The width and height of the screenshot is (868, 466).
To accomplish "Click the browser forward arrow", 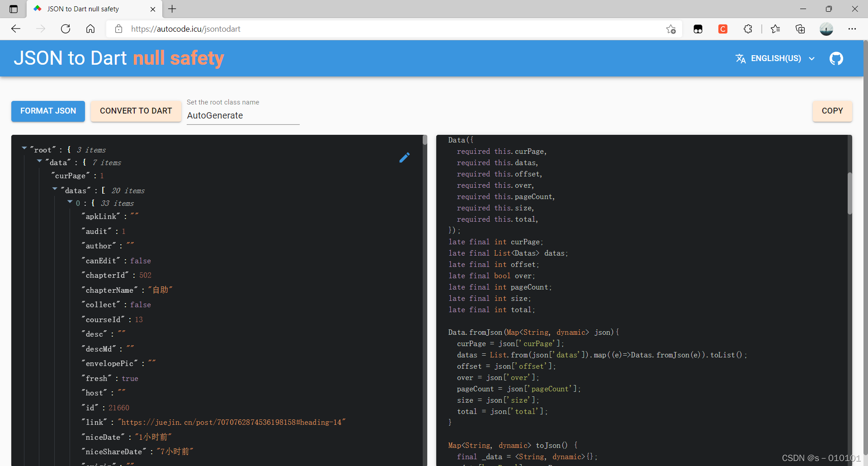I will click(x=41, y=29).
